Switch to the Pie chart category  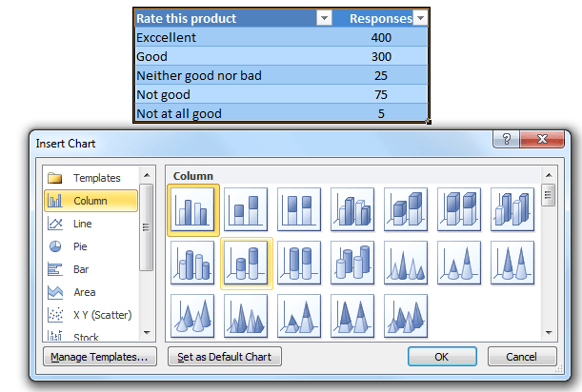click(90, 246)
